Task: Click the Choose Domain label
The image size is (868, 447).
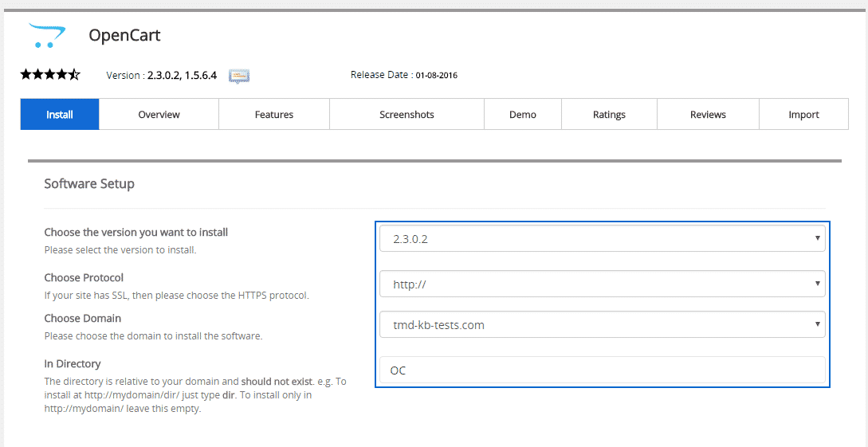Action: 82,319
